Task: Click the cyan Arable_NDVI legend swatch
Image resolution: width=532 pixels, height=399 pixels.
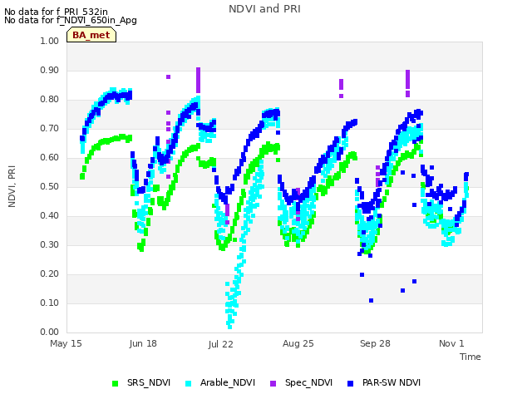Action: click(189, 383)
